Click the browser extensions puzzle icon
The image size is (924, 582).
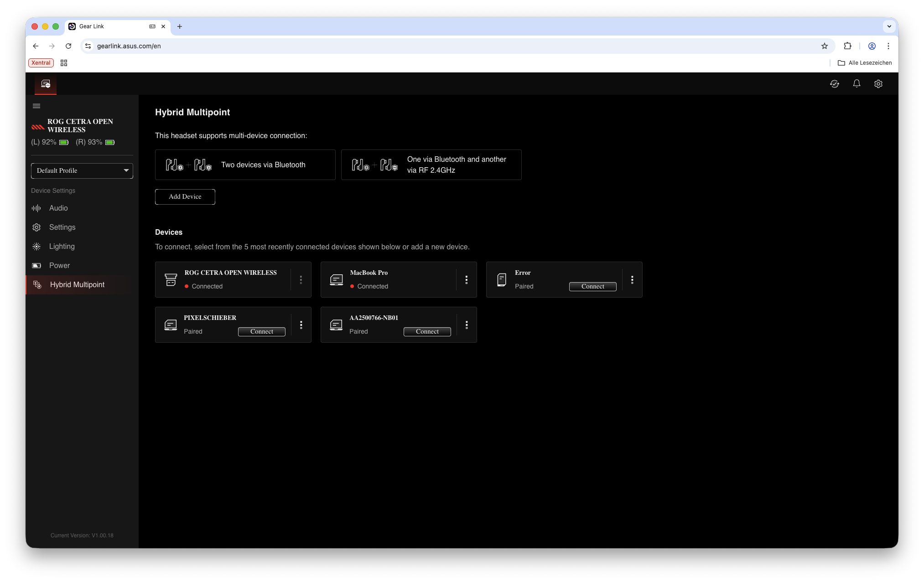click(x=847, y=46)
